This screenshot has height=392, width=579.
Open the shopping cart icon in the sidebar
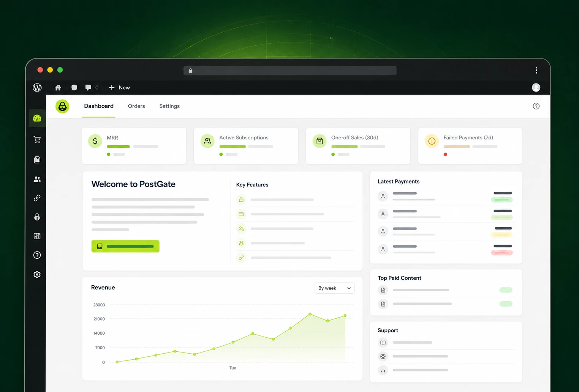pyautogui.click(x=37, y=139)
